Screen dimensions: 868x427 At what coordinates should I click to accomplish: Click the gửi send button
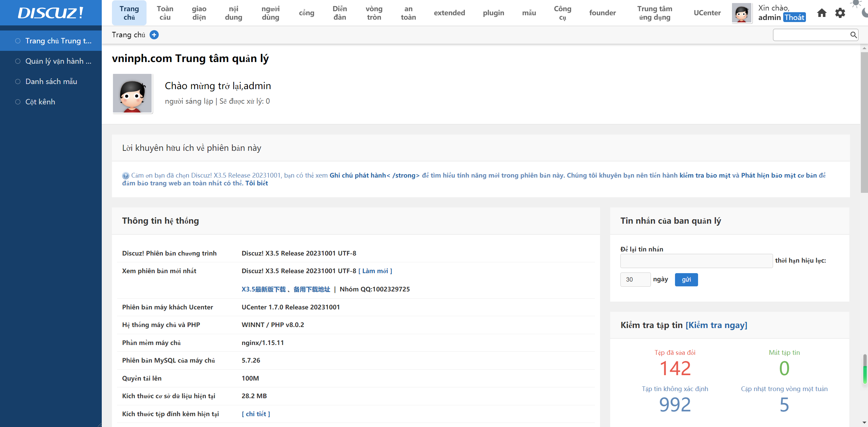pyautogui.click(x=686, y=280)
